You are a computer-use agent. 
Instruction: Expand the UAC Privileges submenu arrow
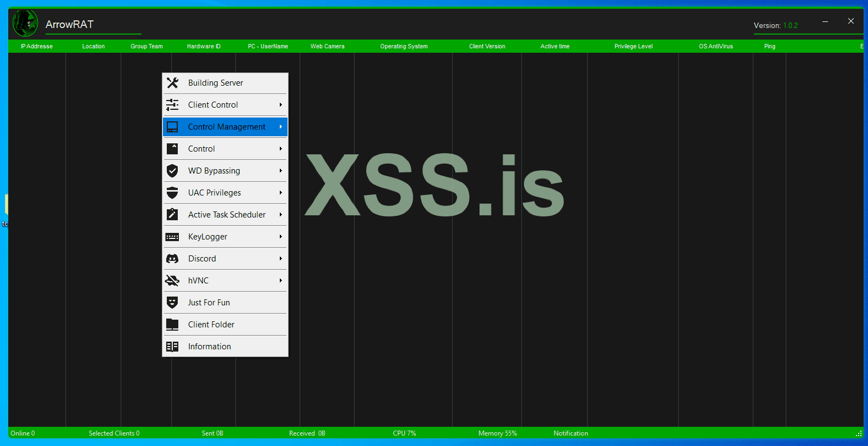pos(280,193)
